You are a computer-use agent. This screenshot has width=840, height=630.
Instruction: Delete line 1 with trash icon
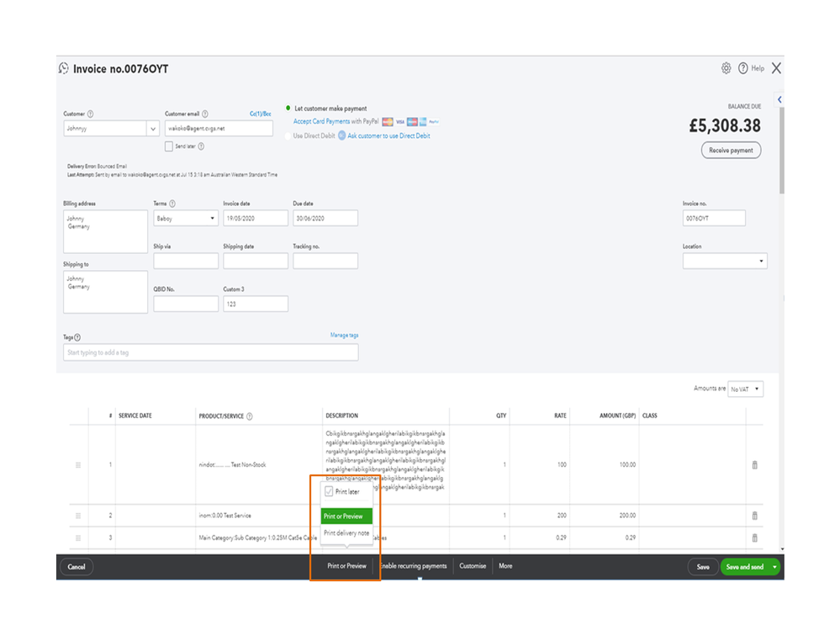755,465
